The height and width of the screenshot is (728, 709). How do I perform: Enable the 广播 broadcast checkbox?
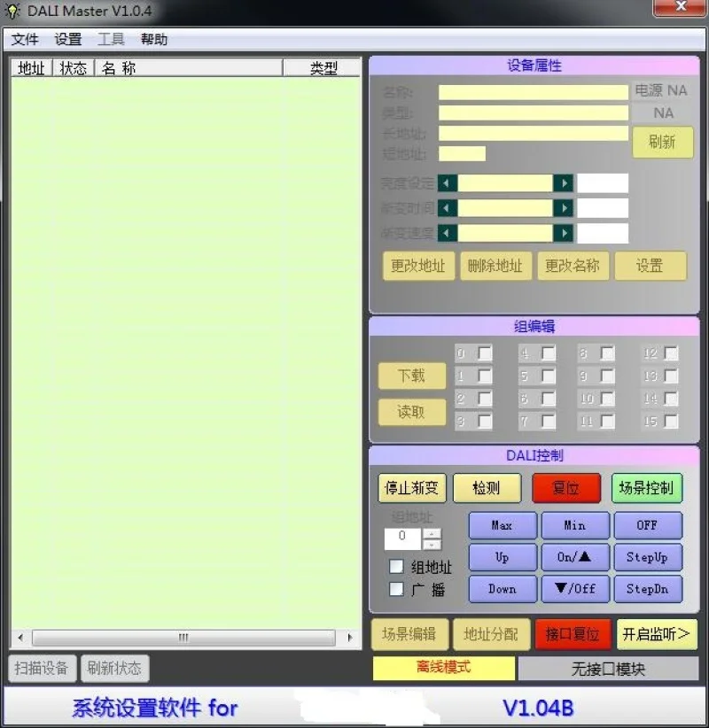[x=396, y=589]
